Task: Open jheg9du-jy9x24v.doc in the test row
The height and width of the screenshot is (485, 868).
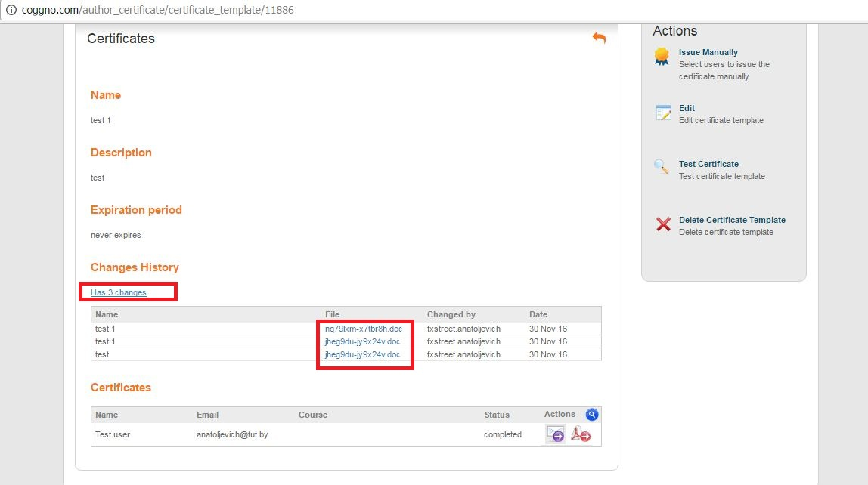Action: 362,354
